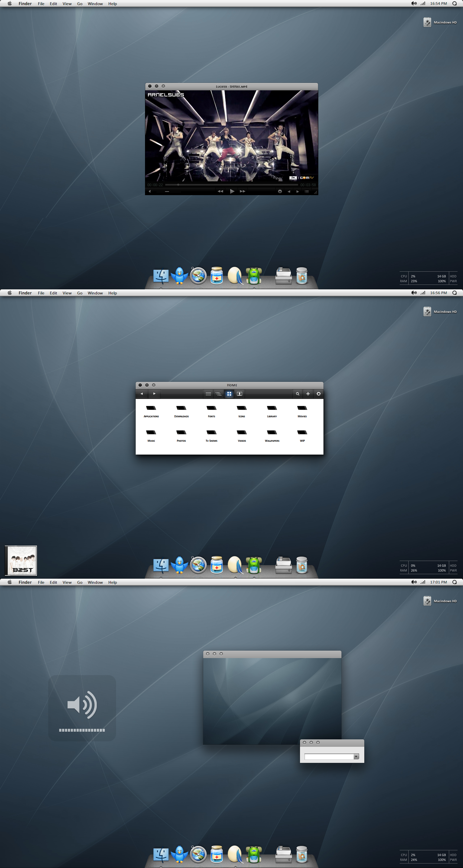Go back in the Home window

point(141,393)
